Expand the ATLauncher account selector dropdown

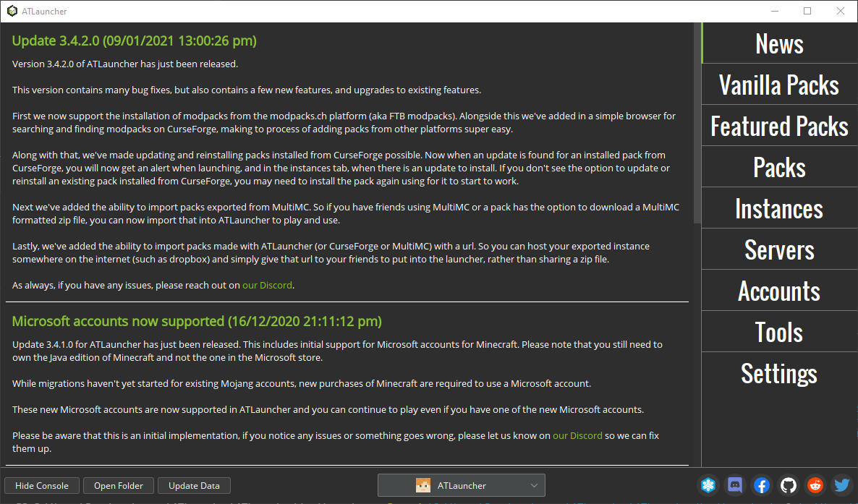tap(533, 485)
